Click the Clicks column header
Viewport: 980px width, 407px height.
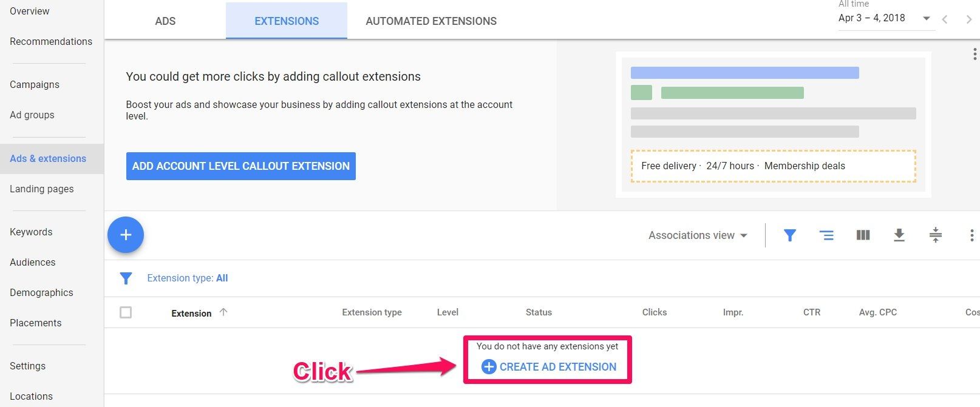[x=655, y=312]
